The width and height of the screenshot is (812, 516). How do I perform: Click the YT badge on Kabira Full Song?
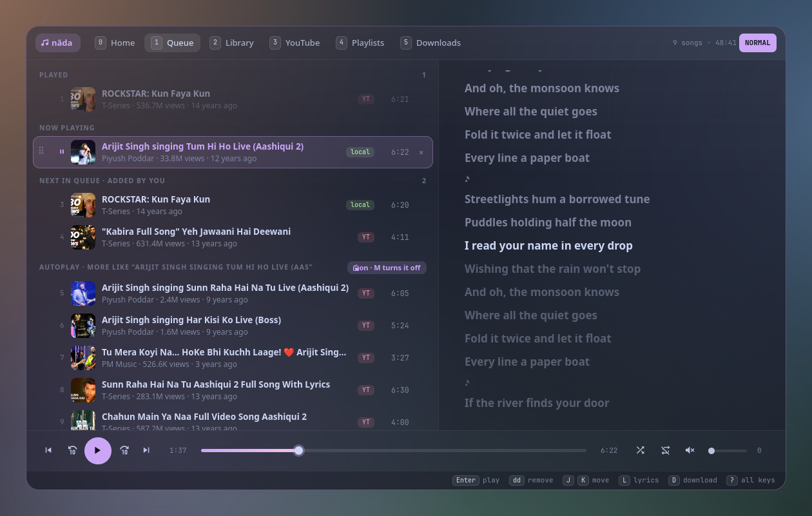tap(366, 237)
